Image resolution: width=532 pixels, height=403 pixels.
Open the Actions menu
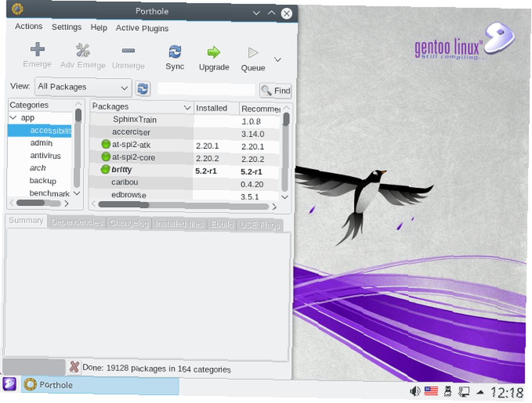(29, 27)
